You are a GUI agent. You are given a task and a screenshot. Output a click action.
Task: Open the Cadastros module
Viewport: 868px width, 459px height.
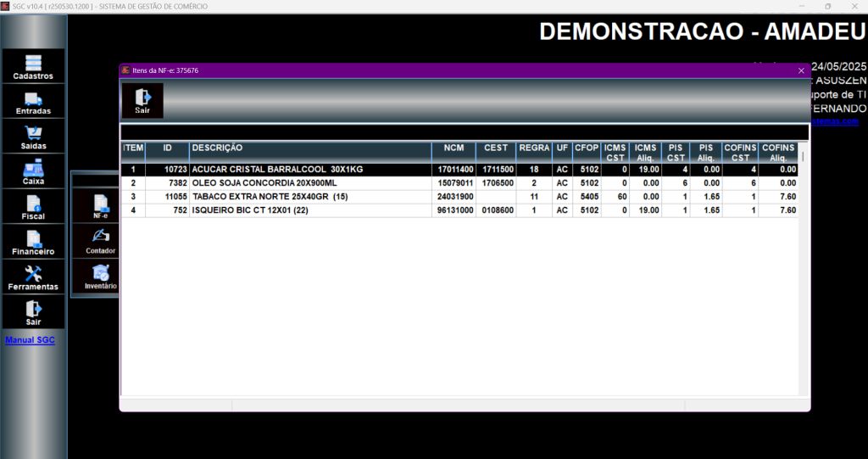(x=33, y=66)
